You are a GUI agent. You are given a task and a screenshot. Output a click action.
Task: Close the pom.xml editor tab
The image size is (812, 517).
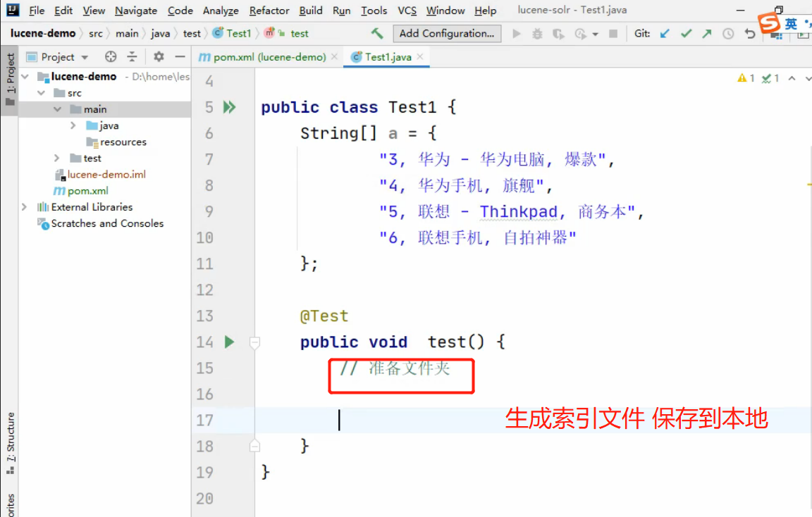[335, 56]
